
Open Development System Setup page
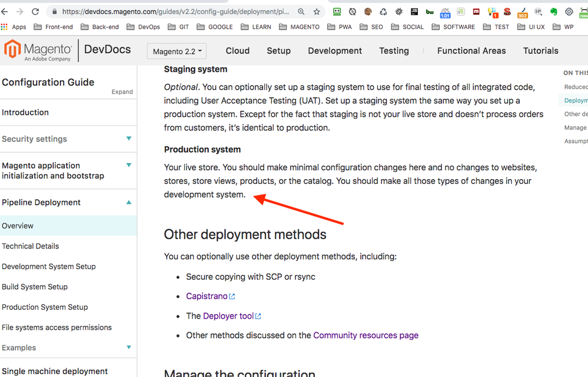click(49, 266)
